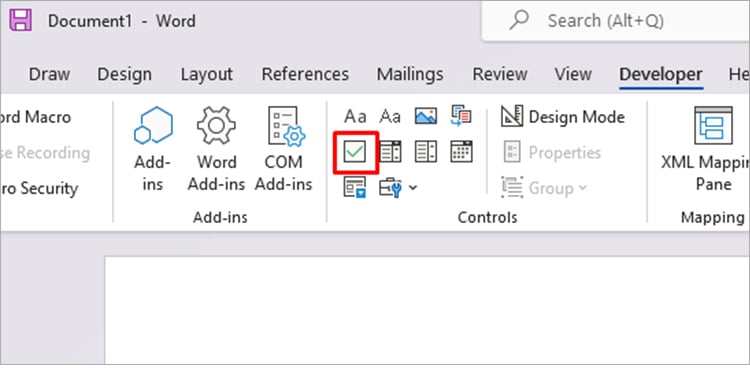Insert Plain Text content control
Viewport: 750px width, 375px height.
point(390,116)
